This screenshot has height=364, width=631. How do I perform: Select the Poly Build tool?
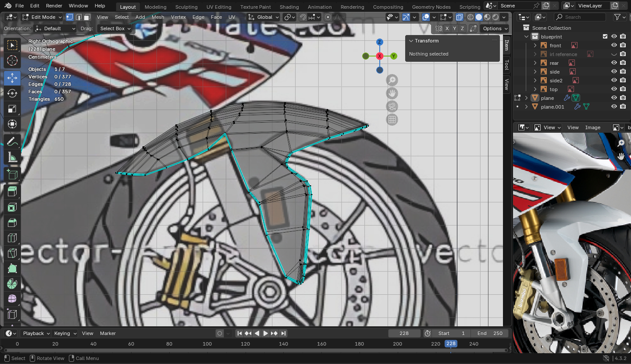point(12,269)
